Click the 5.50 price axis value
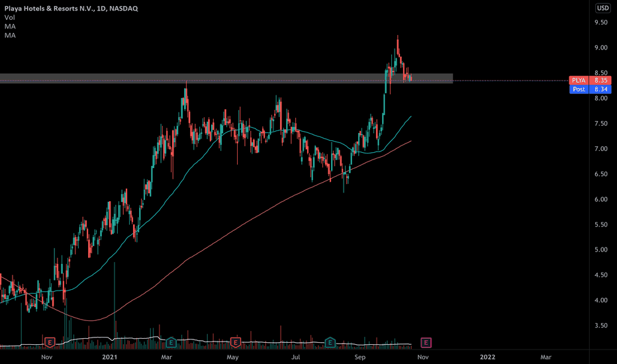Screen dimensions: 617x364 pyautogui.click(x=601, y=225)
